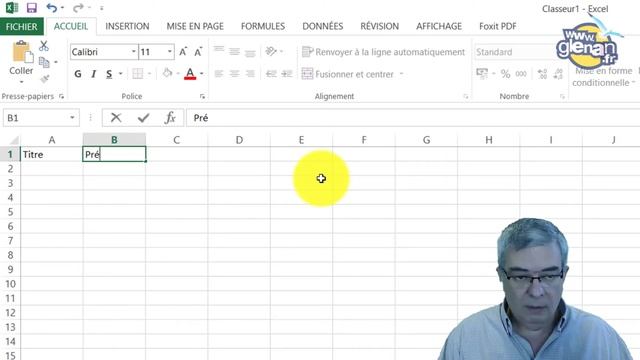The width and height of the screenshot is (640, 360).
Task: Expand Fusionner et centrer dropdown arrow
Action: [x=401, y=74]
